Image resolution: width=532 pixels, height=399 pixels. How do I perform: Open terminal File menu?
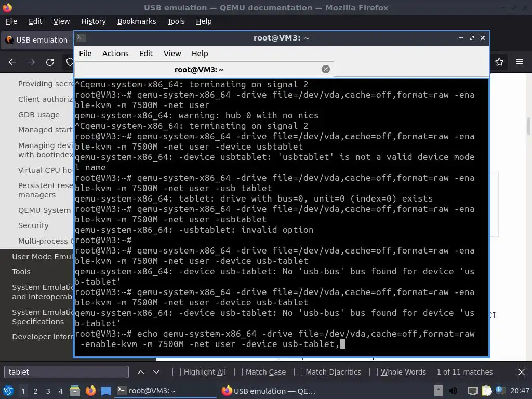(x=85, y=54)
